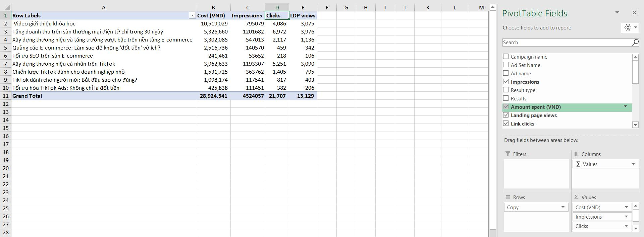Select column B header
This screenshot has height=237, width=644.
[x=213, y=7]
